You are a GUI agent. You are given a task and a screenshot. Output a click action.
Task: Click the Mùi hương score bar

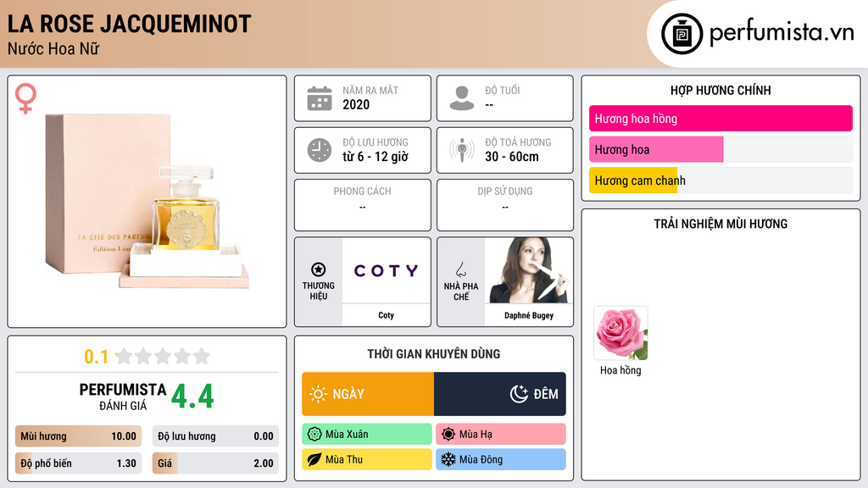tap(79, 436)
